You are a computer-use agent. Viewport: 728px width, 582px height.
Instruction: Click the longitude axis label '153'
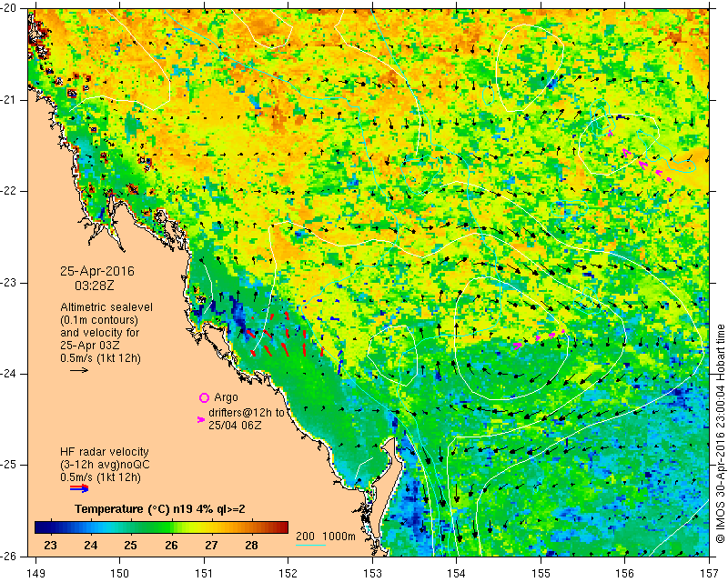pos(372,574)
